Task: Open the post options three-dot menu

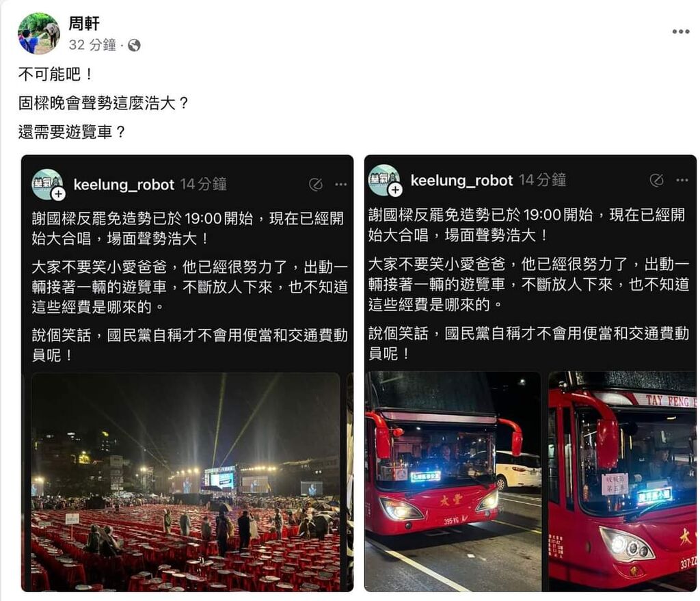Action: 680,31
